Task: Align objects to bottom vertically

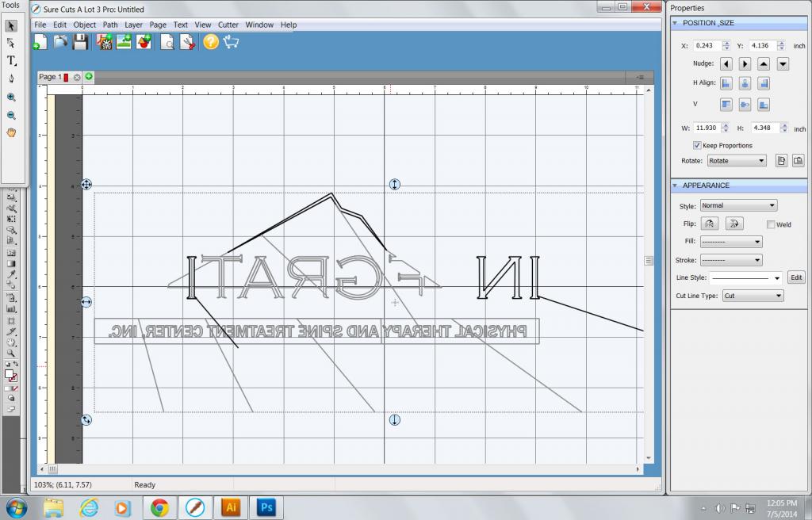Action: click(x=764, y=105)
